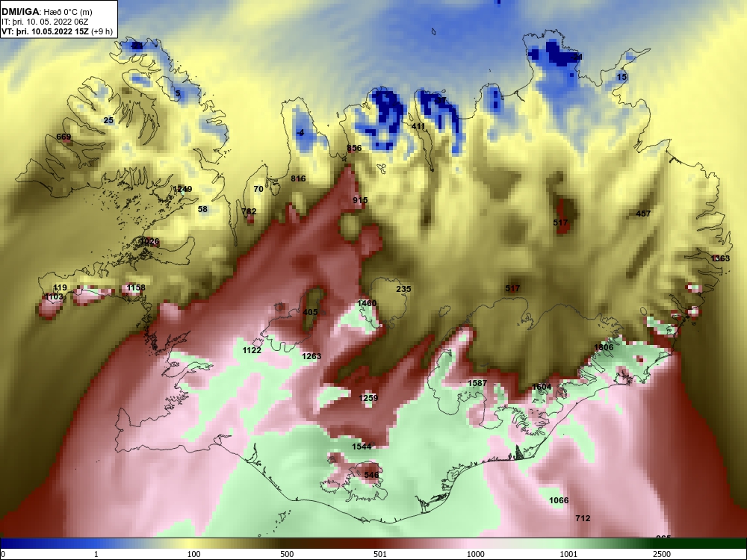Click the map value 411

point(418,126)
